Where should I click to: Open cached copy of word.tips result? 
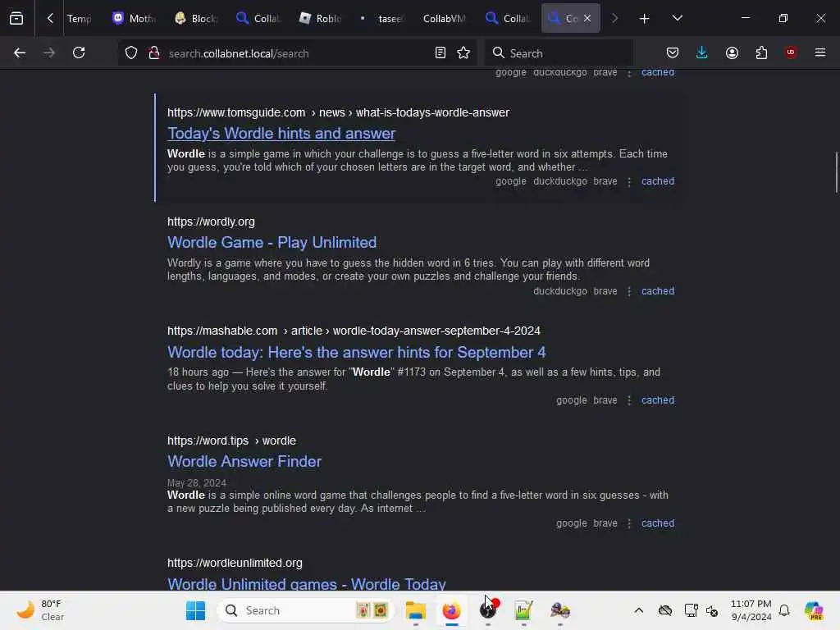pyautogui.click(x=658, y=523)
